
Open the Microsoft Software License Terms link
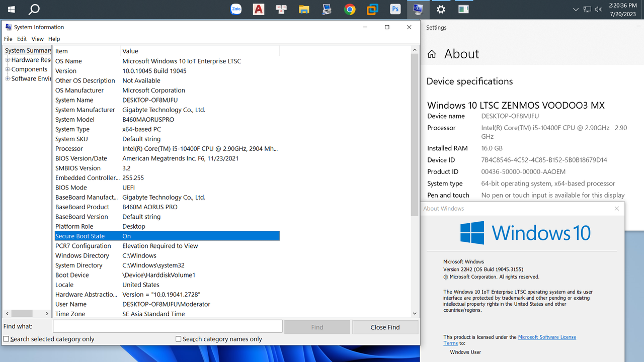pos(547,337)
